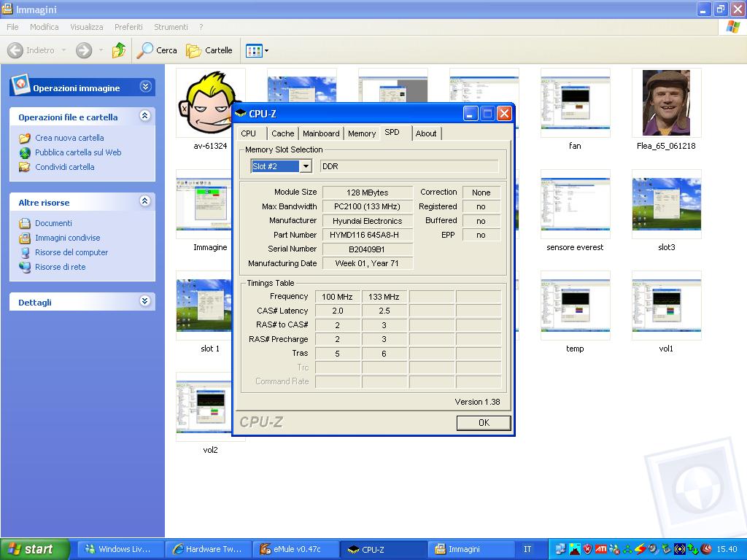Close the CPU-Z window
The width and height of the screenshot is (747, 560).
tap(504, 113)
